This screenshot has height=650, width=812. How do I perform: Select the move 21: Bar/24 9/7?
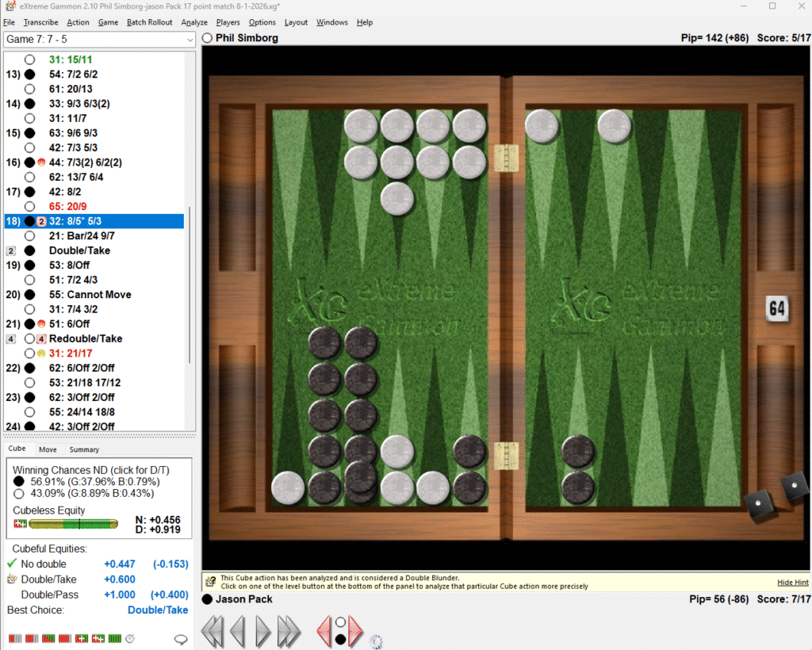click(x=82, y=236)
